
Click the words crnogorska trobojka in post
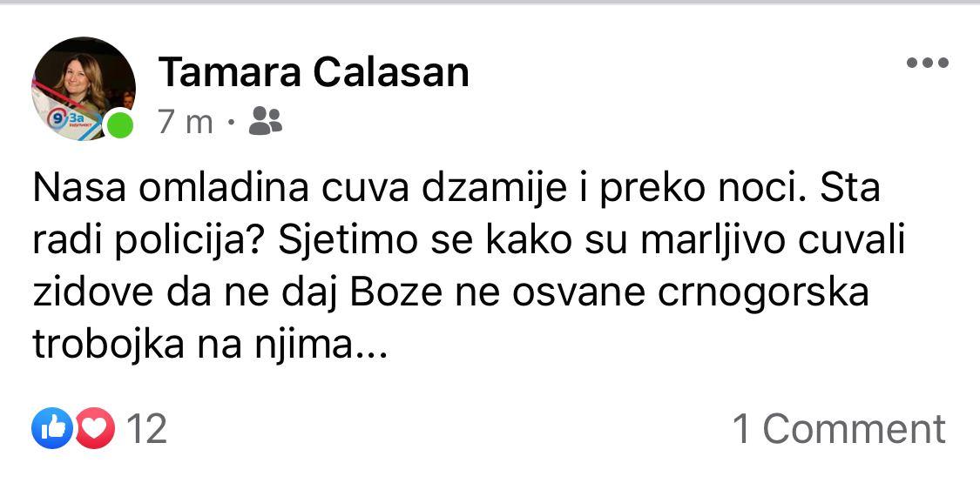pos(450,319)
